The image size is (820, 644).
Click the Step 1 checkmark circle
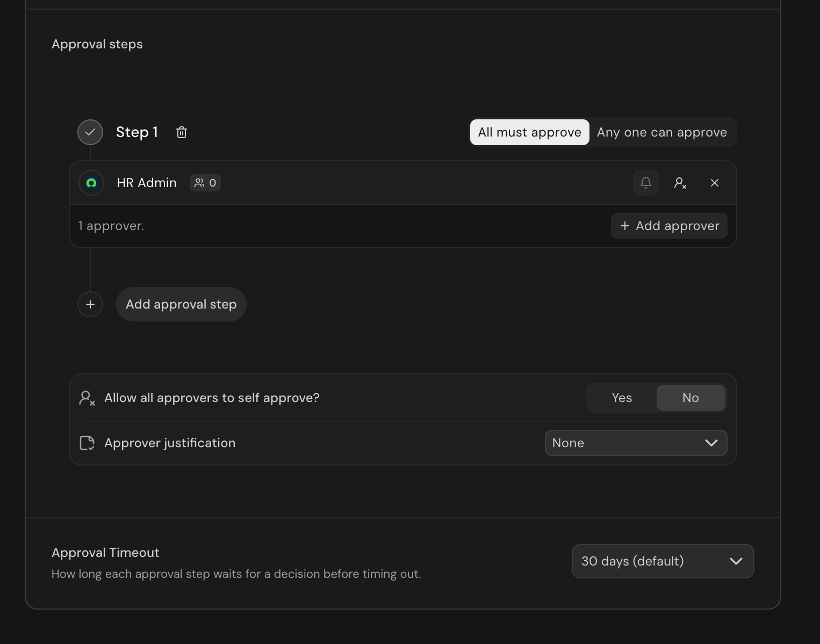click(90, 132)
